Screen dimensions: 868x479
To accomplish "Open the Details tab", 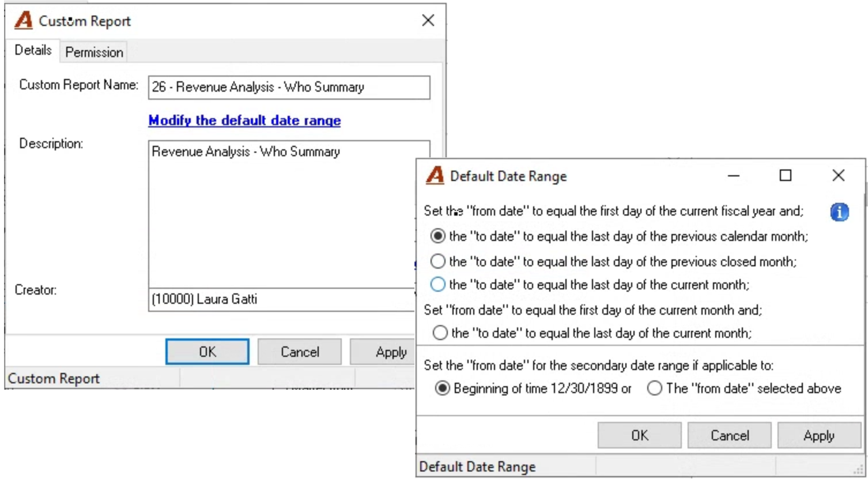I will tap(33, 51).
